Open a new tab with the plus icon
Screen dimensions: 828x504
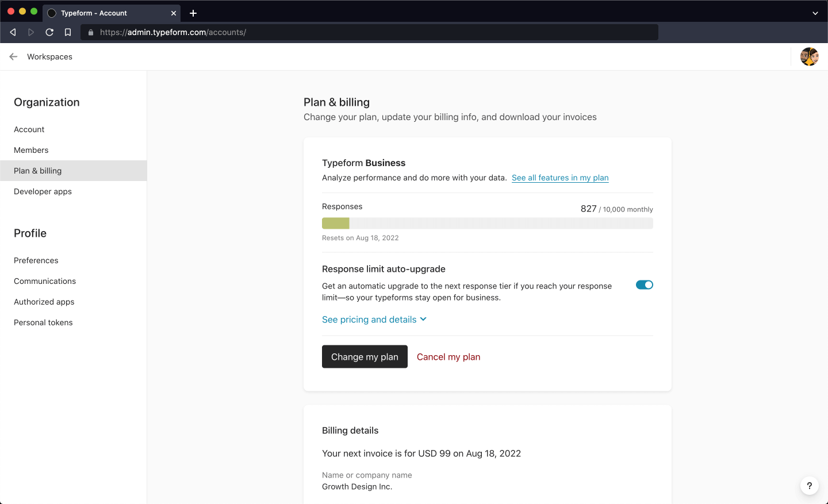[193, 13]
